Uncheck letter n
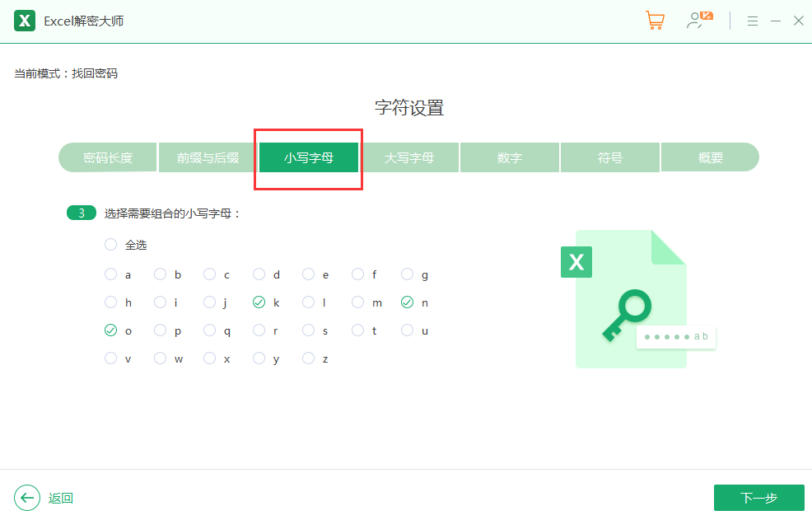 point(408,302)
